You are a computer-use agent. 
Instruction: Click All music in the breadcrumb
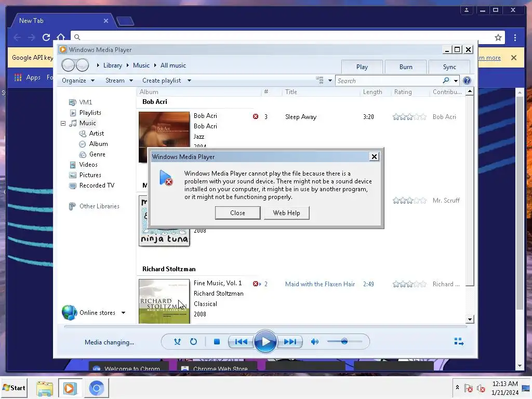173,65
